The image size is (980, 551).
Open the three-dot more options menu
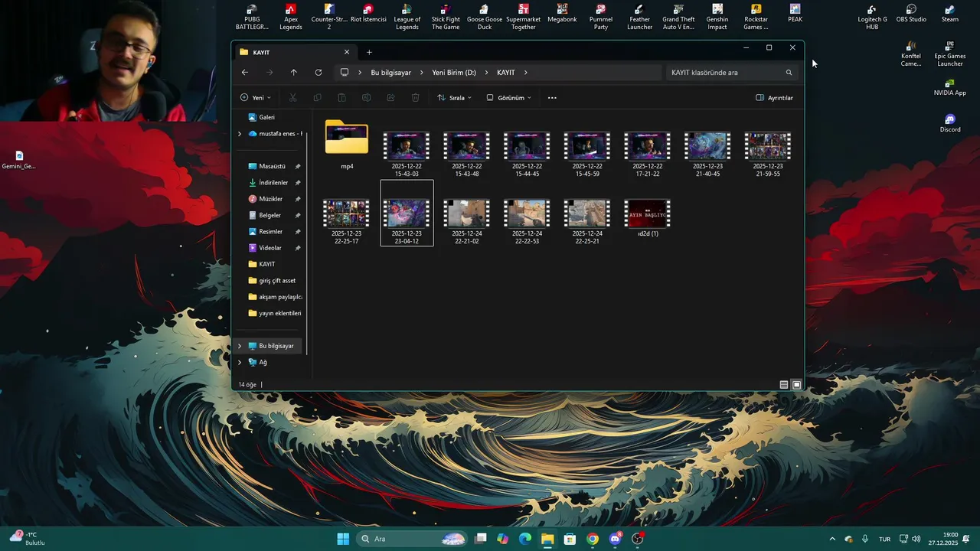tap(552, 98)
